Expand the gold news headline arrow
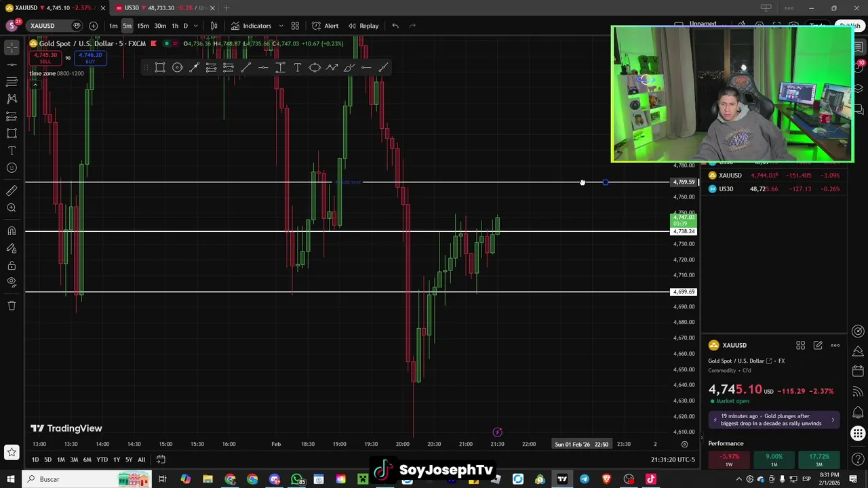The width and height of the screenshot is (868, 488). point(833,420)
